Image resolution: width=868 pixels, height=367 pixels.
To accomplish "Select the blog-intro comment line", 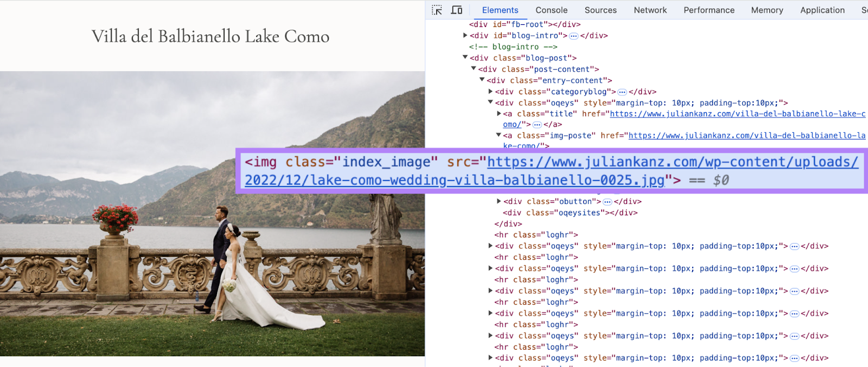I will pos(513,47).
